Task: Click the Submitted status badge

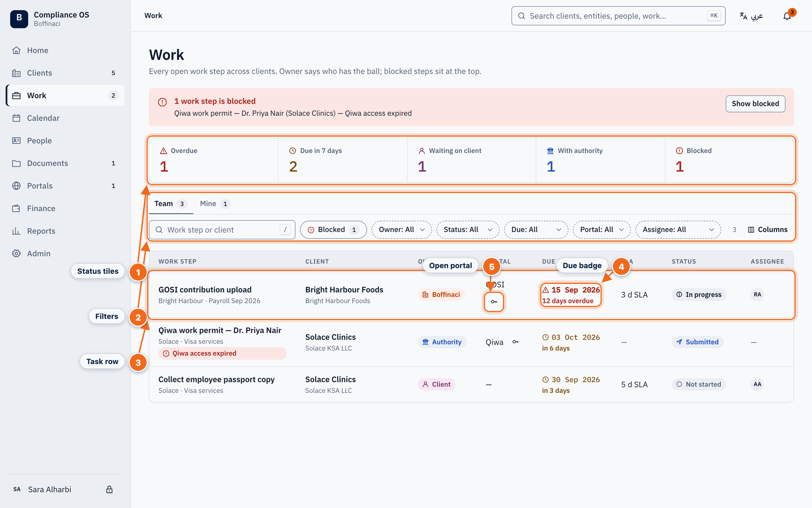Action: pyautogui.click(x=698, y=342)
